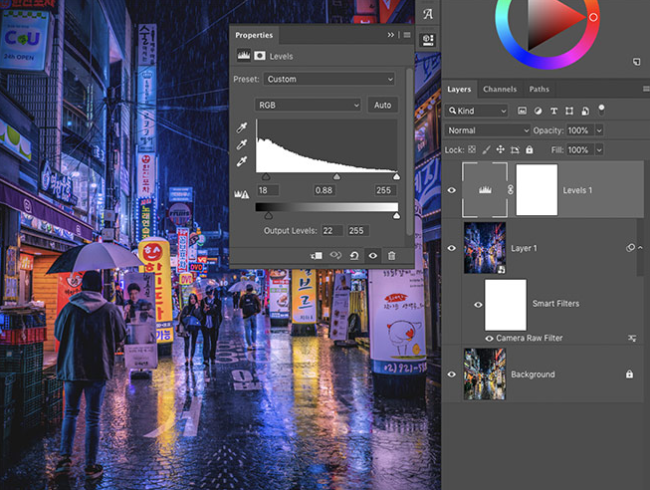Viewport: 650px width, 490px height.
Task: Click the calculate accurate histogram warning icon
Action: pyautogui.click(x=242, y=194)
